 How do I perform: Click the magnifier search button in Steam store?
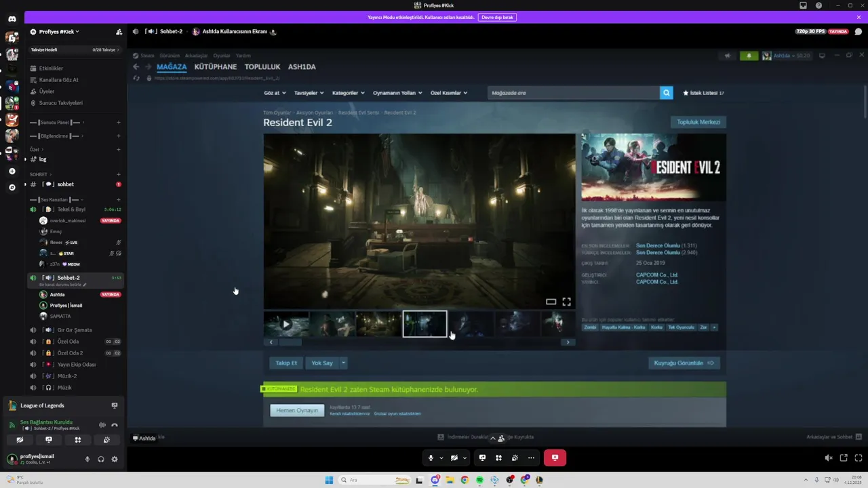(666, 93)
